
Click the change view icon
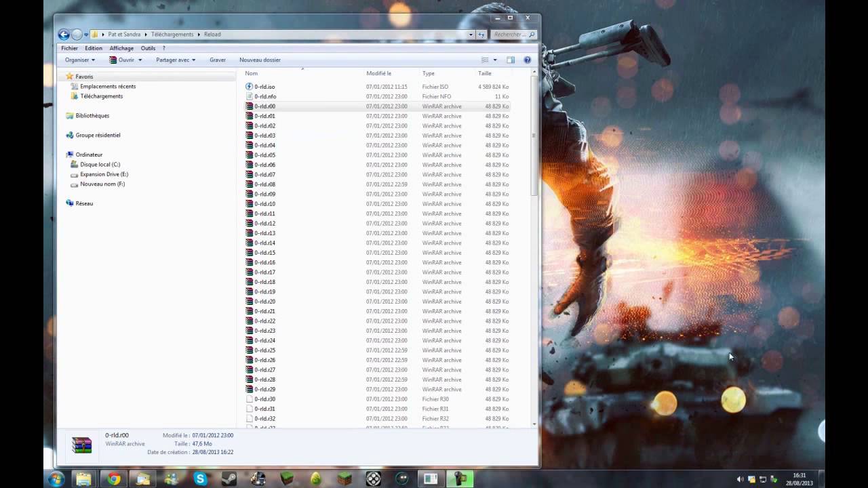click(x=485, y=60)
